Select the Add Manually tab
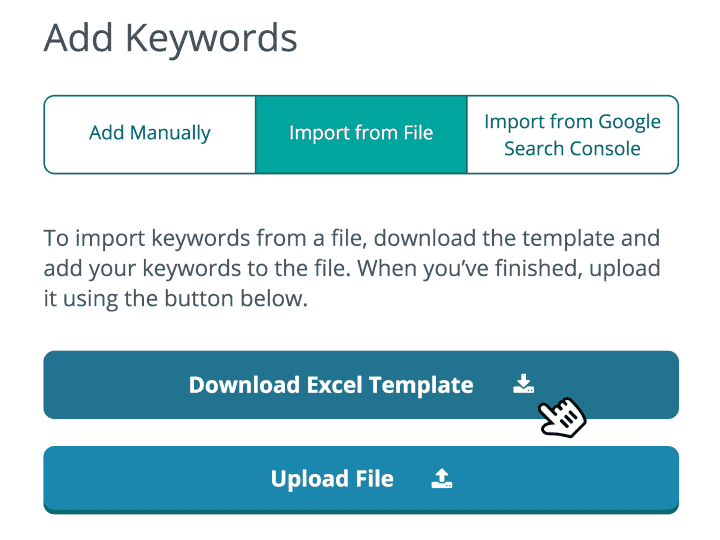This screenshot has height=540, width=720. (x=150, y=134)
